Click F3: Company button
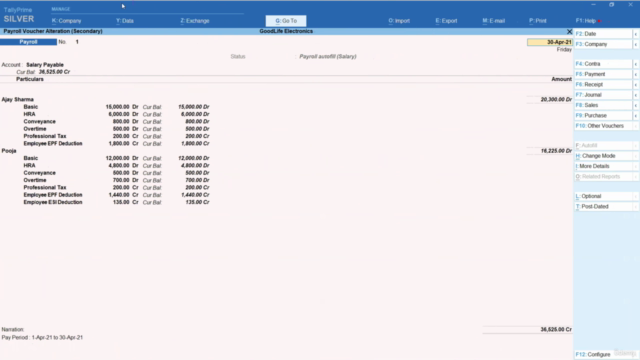The image size is (640, 360). (603, 44)
